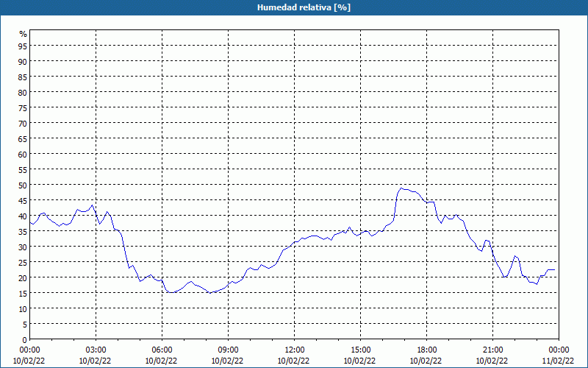Pick the 45 value on the vertical axis
This screenshot has height=368, width=588.
pyautogui.click(x=23, y=200)
